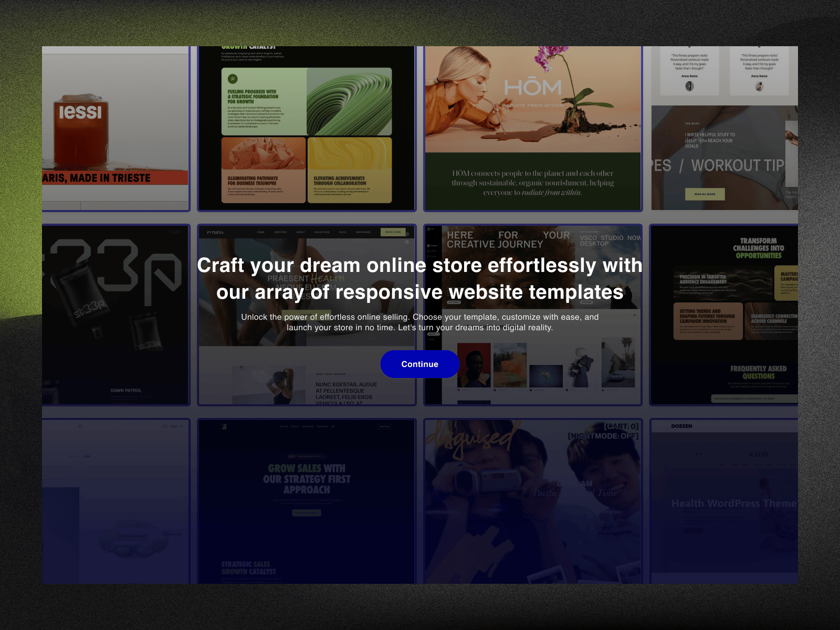The image size is (840, 630).
Task: Open the 'Transform Challenges Into Opportunities' template
Action: tap(724, 315)
